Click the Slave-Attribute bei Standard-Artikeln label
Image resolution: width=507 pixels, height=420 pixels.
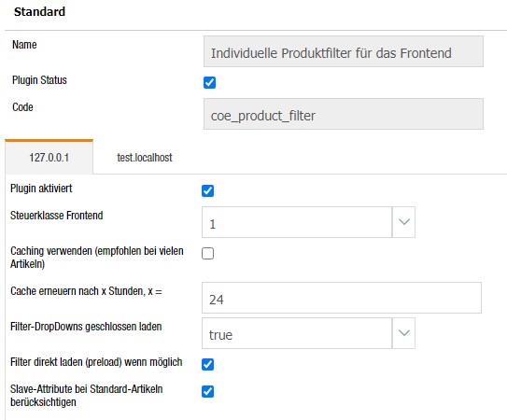86,396
